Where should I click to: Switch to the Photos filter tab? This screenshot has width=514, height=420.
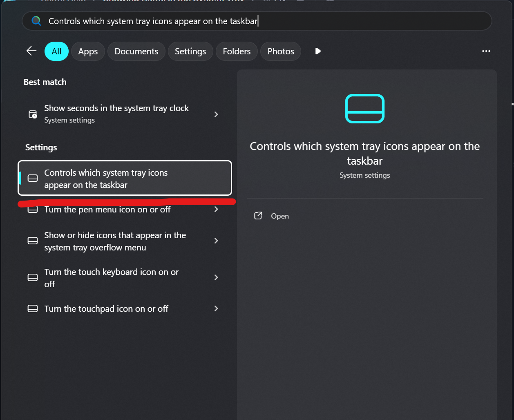pos(281,51)
